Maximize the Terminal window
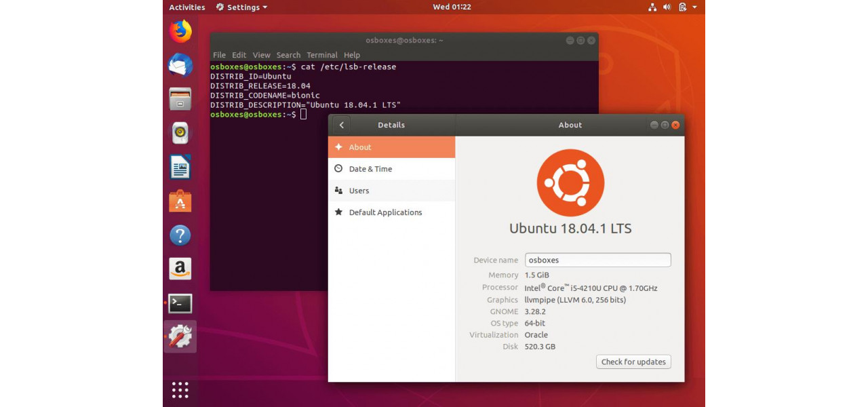This screenshot has height=407, width=868. pos(580,41)
